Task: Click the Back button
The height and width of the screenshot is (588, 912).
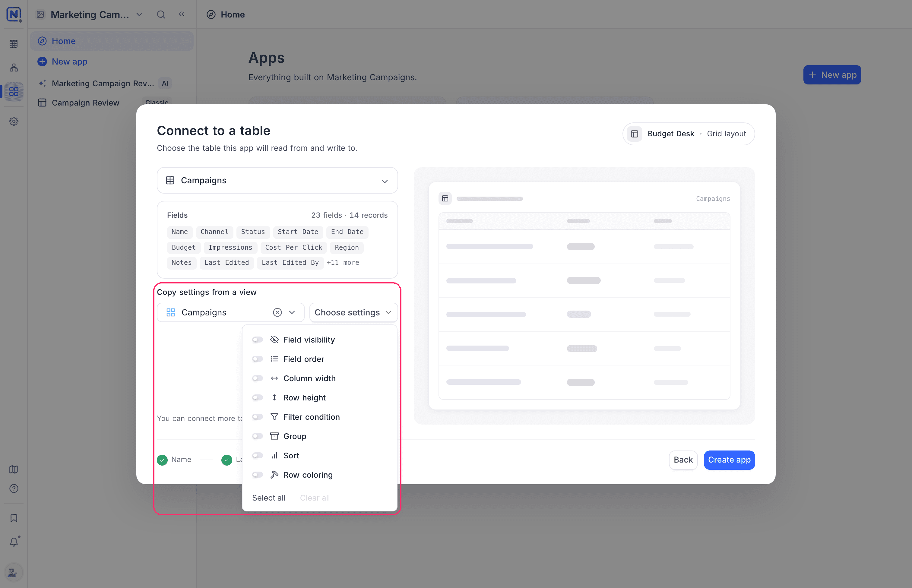Action: 683,460
